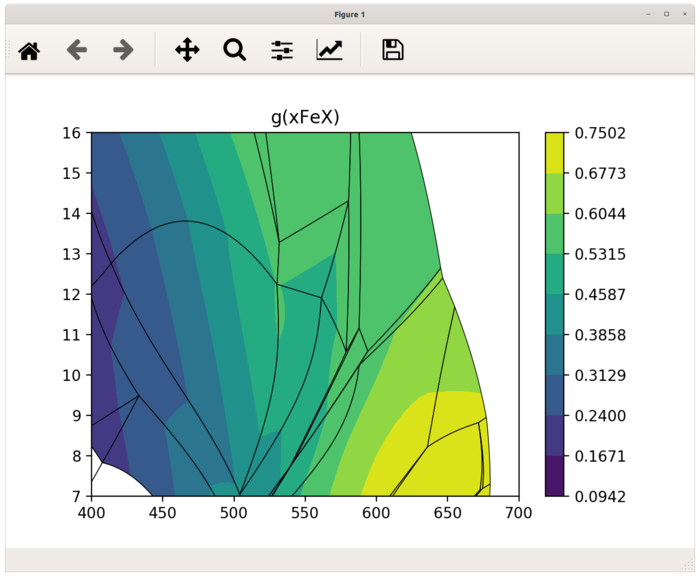Click the y-axis tick label 12
This screenshot has height=577, width=700.
coord(71,295)
